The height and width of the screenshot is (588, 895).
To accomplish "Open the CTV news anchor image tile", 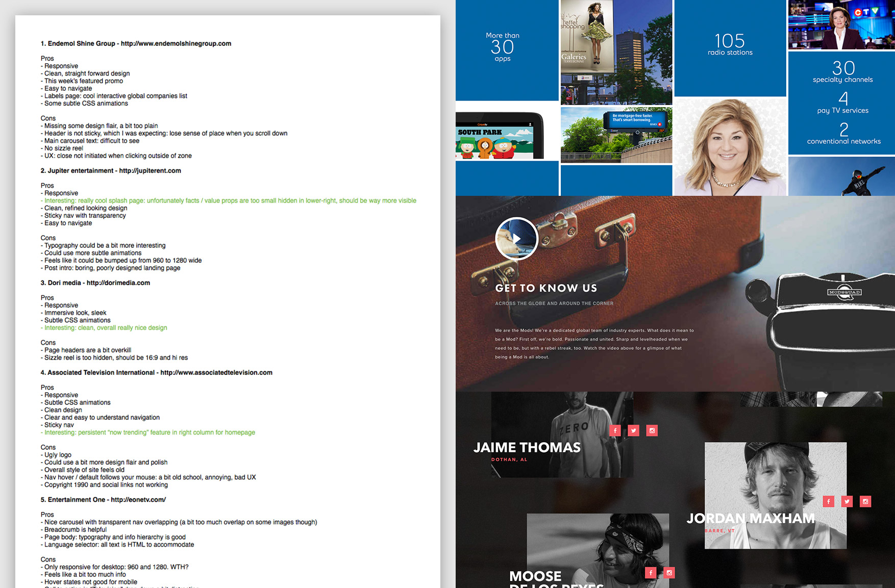I will coord(841,24).
